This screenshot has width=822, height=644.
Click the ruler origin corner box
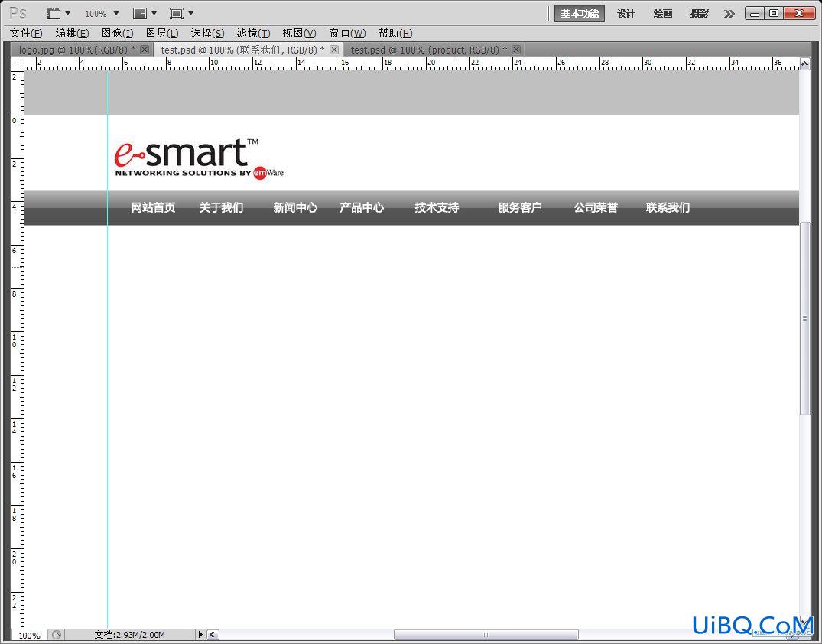[x=18, y=63]
